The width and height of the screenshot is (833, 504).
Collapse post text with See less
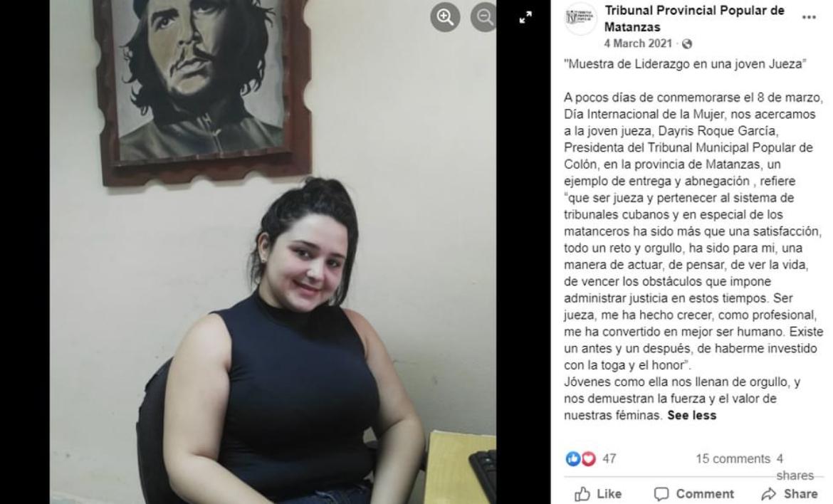(692, 415)
